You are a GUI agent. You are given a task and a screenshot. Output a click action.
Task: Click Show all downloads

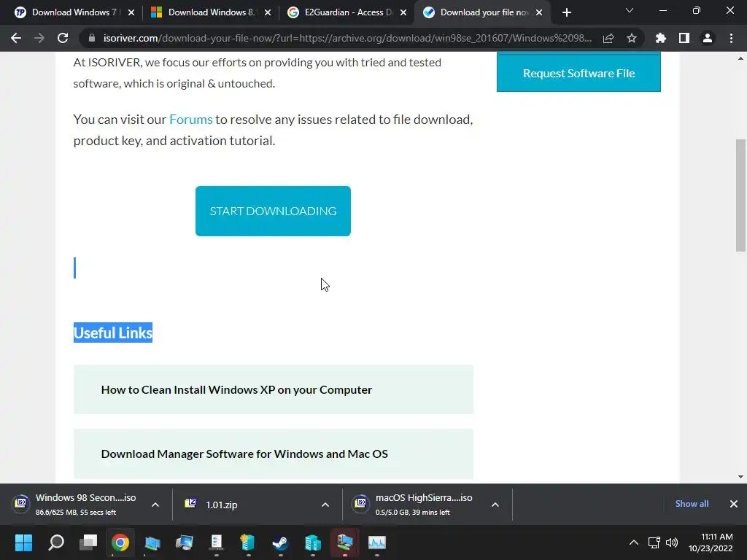(x=692, y=504)
